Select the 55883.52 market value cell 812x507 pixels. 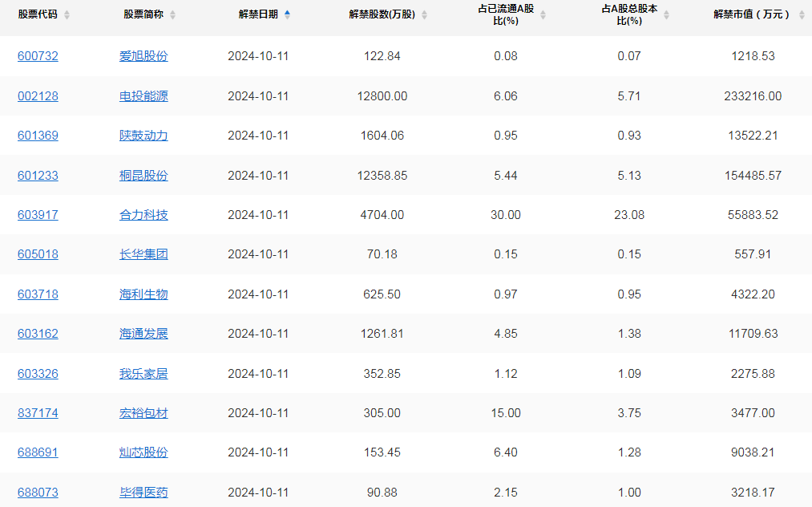coord(753,215)
